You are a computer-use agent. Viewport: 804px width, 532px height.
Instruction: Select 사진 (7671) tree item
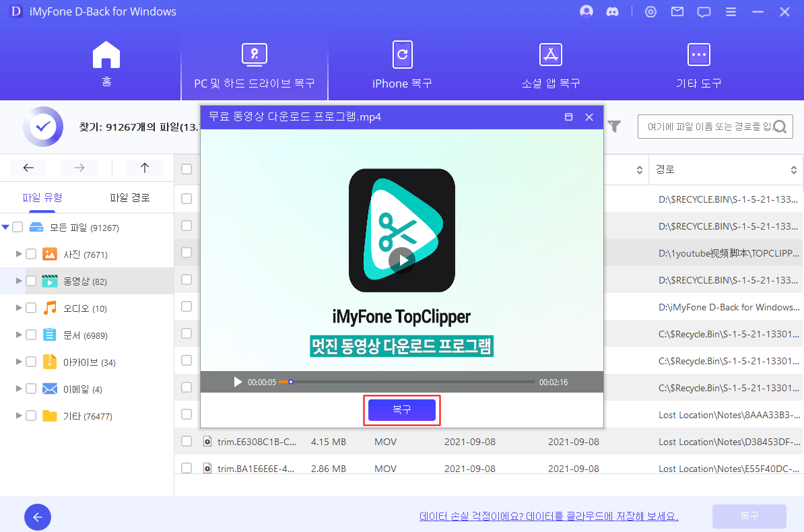tap(87, 255)
